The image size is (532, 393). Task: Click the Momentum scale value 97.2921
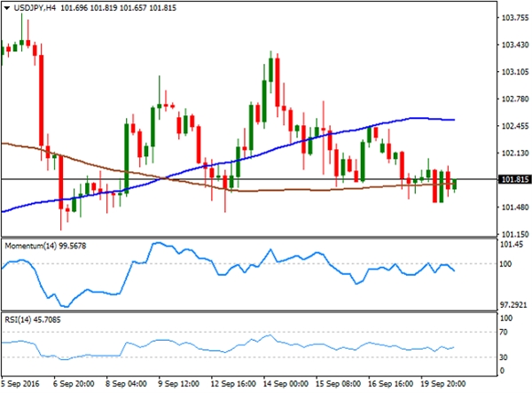tap(513, 305)
